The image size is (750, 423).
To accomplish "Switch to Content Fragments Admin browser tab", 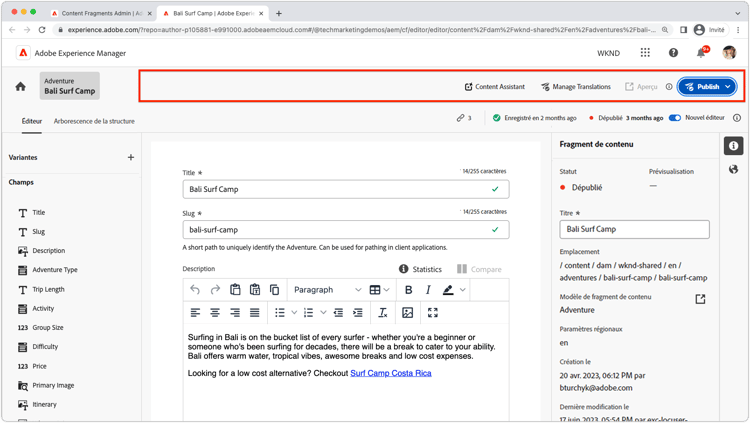I will coord(101,13).
